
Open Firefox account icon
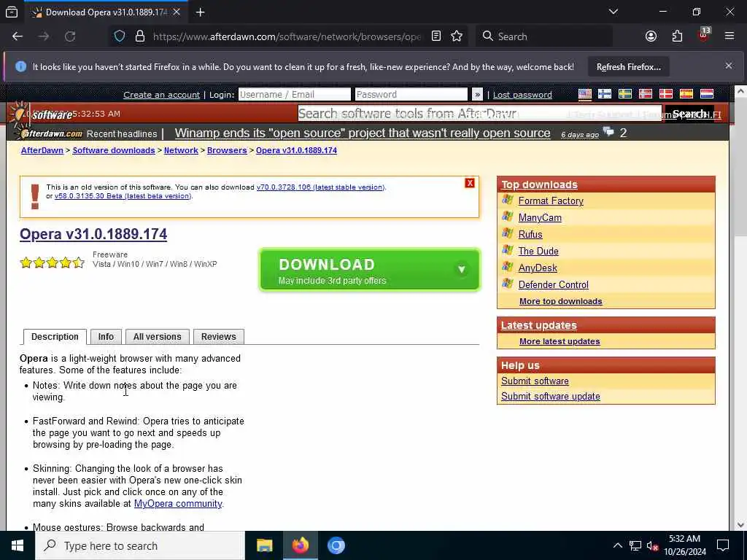[651, 36]
